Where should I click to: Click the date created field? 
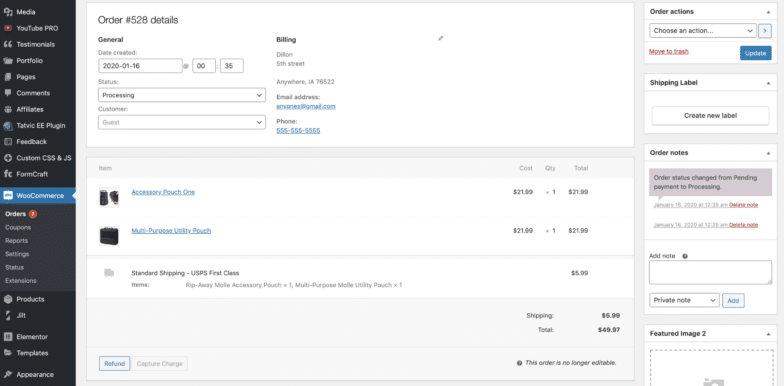tap(140, 66)
